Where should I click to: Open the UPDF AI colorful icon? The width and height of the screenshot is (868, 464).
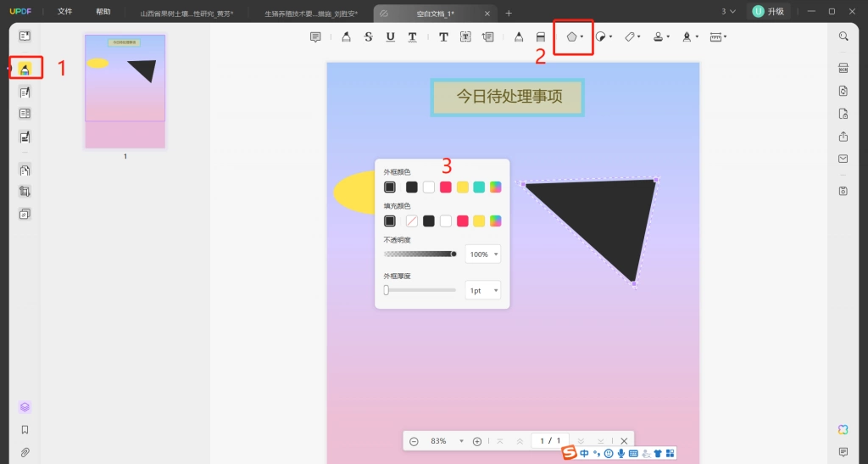click(843, 430)
